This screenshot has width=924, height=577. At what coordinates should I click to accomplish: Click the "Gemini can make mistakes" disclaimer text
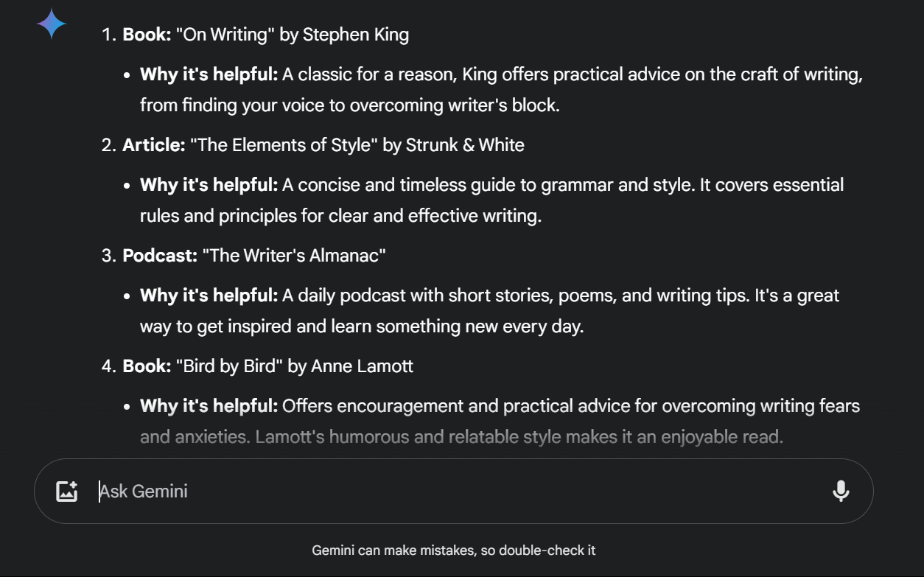click(454, 550)
